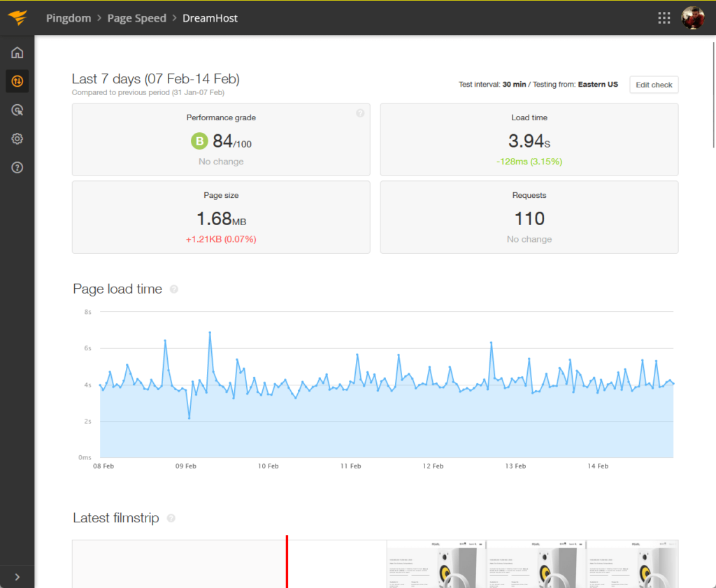Open the last filmstrip screenshot thumbnail
Viewport: 716px width, 588px height.
pos(632,564)
